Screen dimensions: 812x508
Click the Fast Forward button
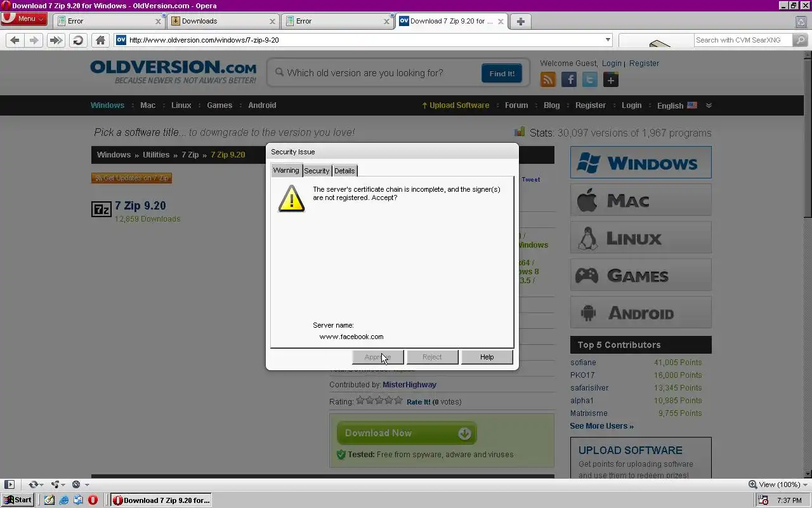pos(56,40)
